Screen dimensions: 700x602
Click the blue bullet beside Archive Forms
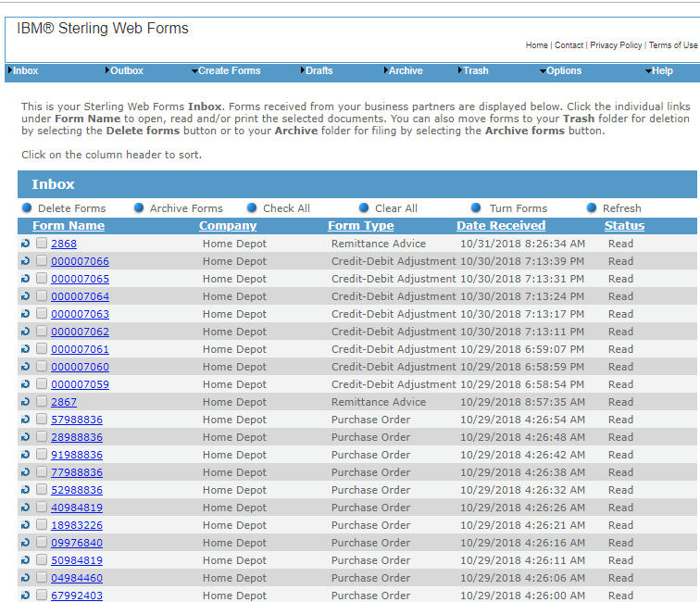139,207
